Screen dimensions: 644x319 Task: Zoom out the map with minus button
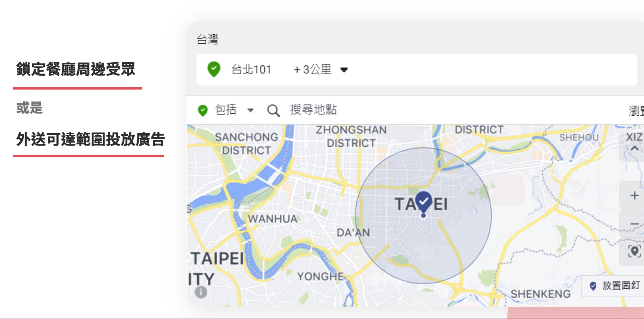[634, 224]
